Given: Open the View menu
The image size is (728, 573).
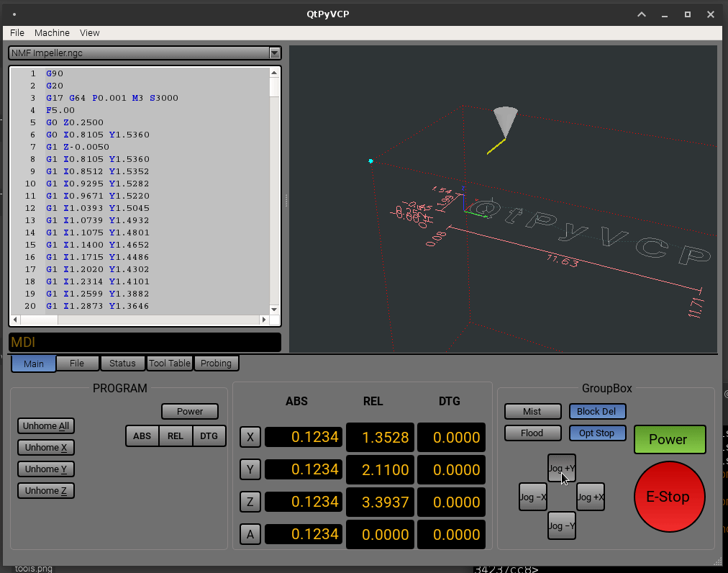Looking at the screenshot, I should click(x=90, y=33).
